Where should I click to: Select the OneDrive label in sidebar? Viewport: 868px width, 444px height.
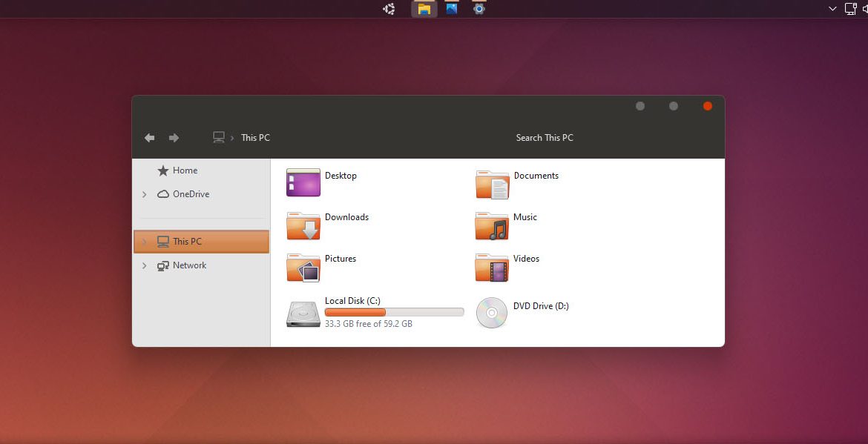[x=191, y=194]
